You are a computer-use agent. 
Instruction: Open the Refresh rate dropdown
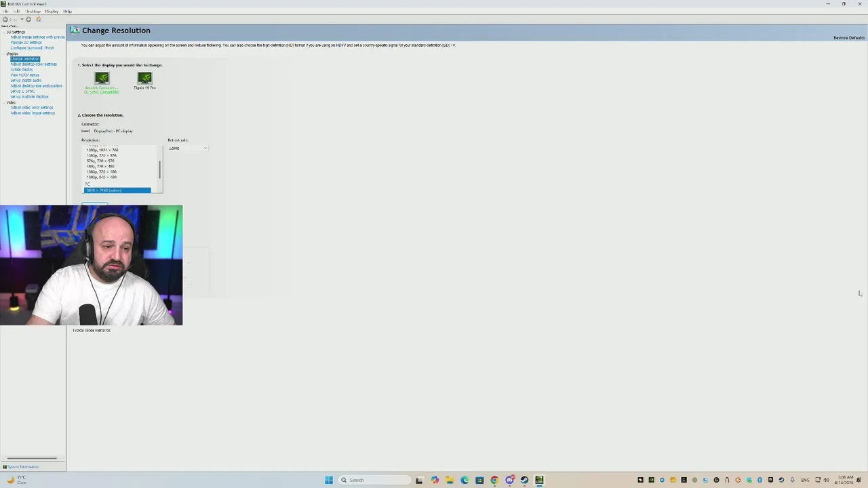188,148
